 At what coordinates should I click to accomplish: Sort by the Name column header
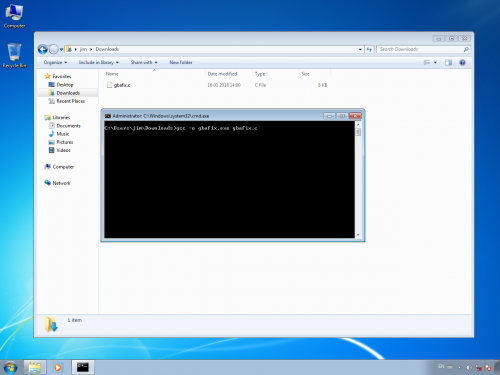(x=112, y=74)
